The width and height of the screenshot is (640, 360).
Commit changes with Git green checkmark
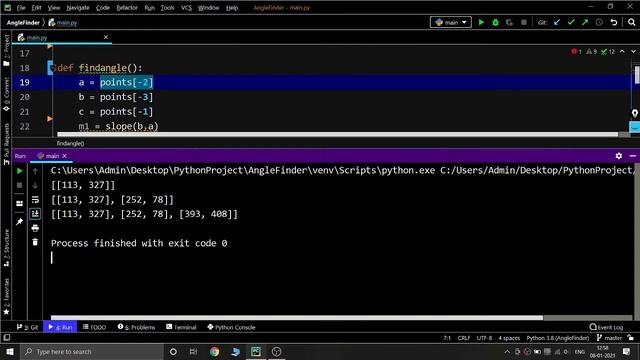click(x=571, y=22)
